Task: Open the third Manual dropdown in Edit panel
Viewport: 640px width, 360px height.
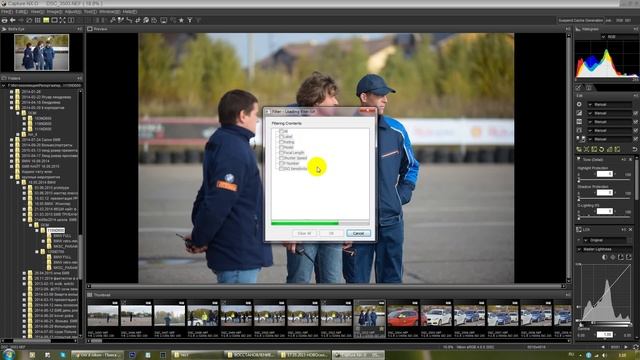Action: click(609, 122)
